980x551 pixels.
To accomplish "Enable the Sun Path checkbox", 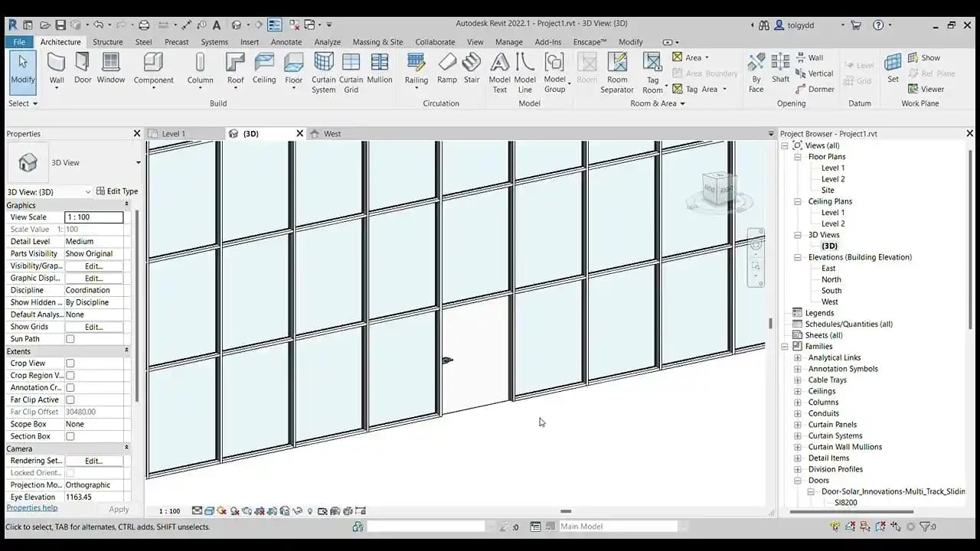I will pos(70,339).
